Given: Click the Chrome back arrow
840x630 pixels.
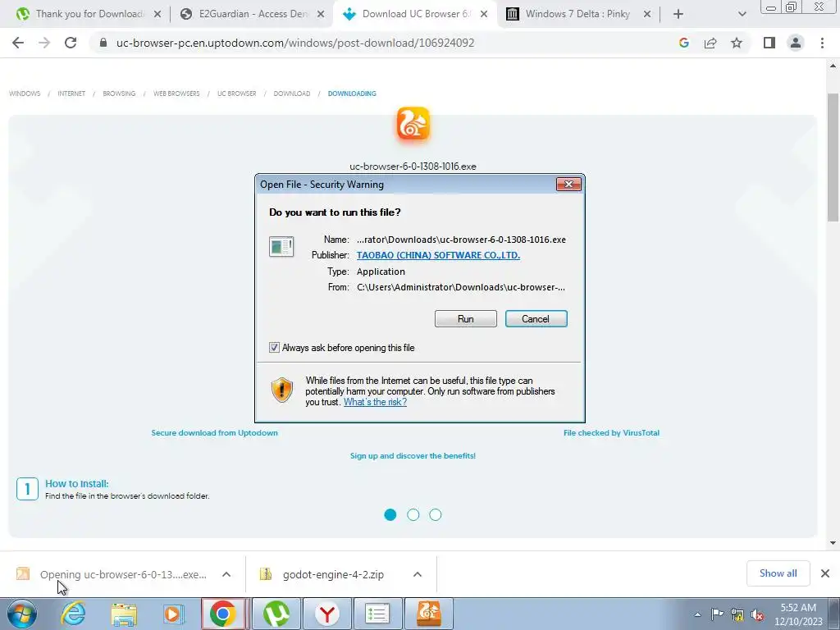Looking at the screenshot, I should (x=18, y=43).
